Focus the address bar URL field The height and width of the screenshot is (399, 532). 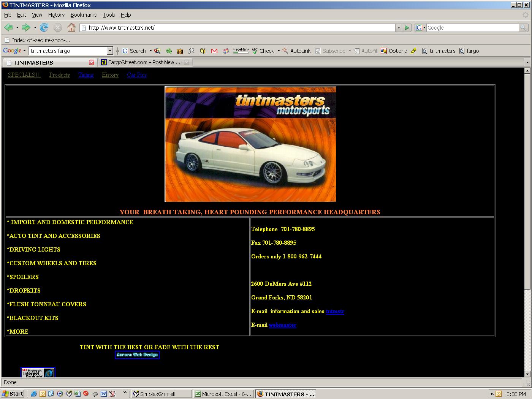pyautogui.click(x=237, y=28)
